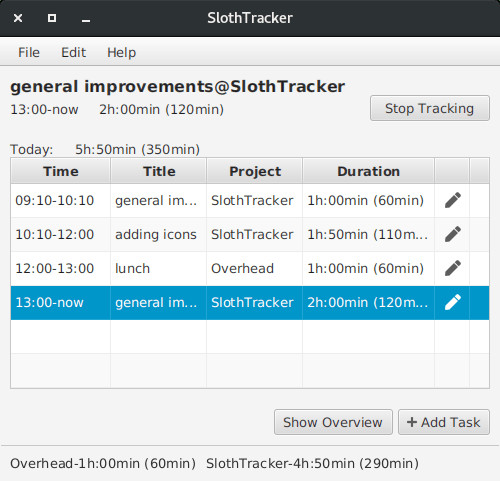Viewport: 500px width, 481px height.
Task: Maximize the SlothTracker window
Action: 52,18
